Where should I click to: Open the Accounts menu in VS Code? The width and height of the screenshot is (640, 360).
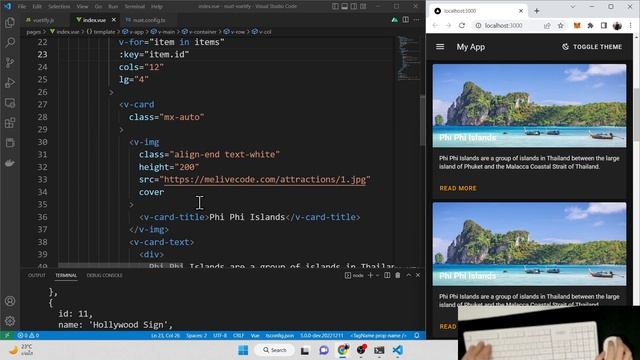pyautogui.click(x=10, y=301)
